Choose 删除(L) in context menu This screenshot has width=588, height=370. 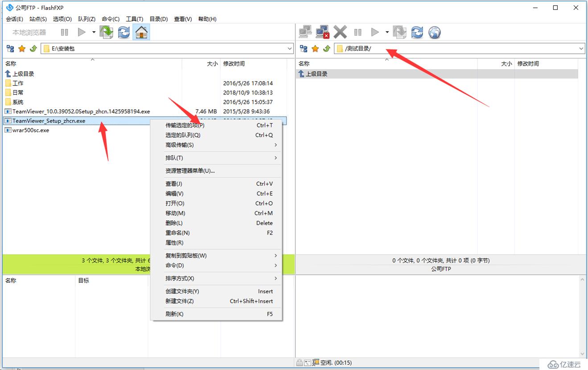tap(216, 223)
